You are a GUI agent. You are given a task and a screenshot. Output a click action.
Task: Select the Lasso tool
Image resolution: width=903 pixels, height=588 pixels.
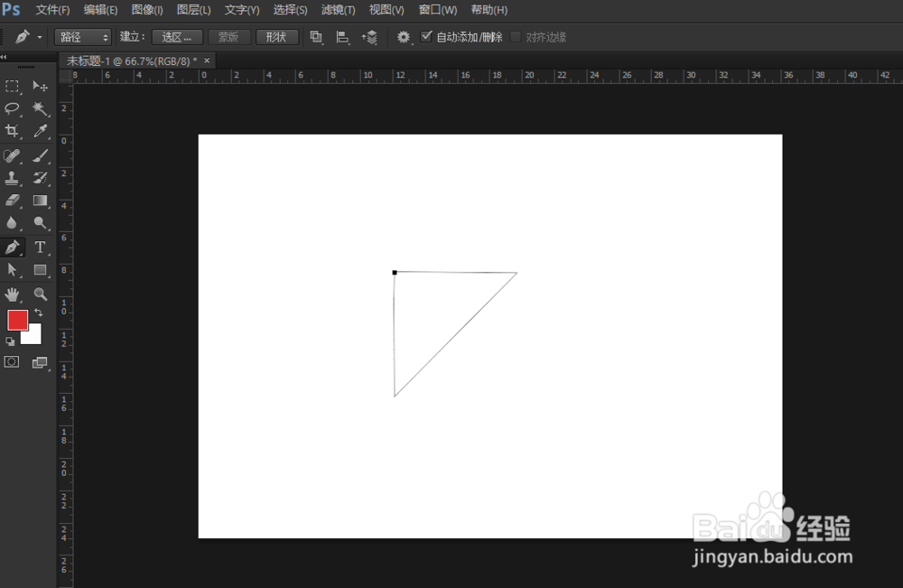click(x=12, y=108)
